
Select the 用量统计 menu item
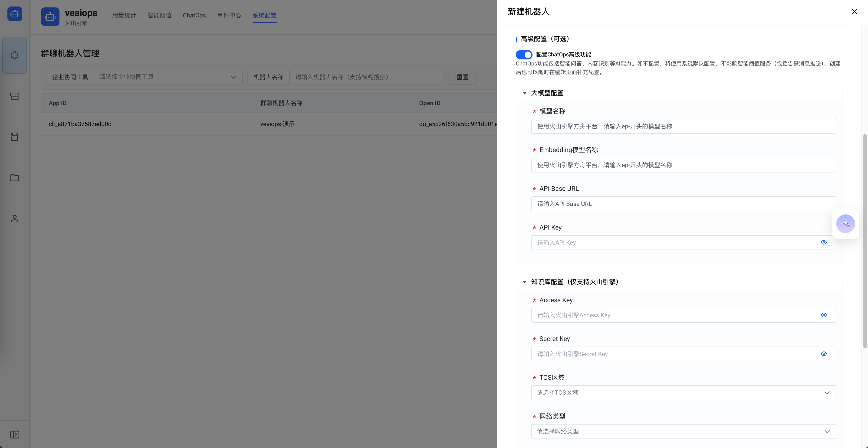[x=124, y=15]
